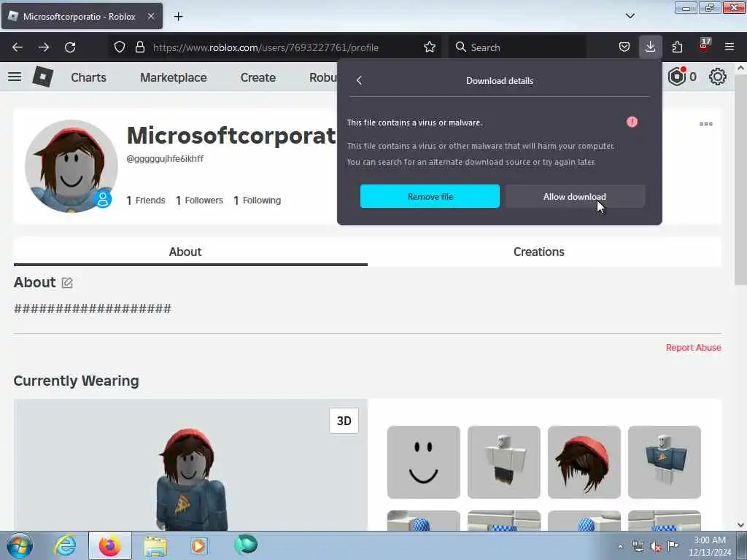The height and width of the screenshot is (560, 747).
Task: Close the Microsoftcorporatio Roblox tab
Action: 151,16
